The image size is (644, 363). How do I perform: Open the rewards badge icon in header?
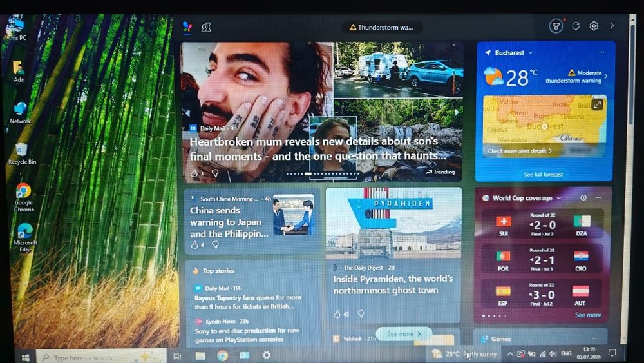pos(556,26)
